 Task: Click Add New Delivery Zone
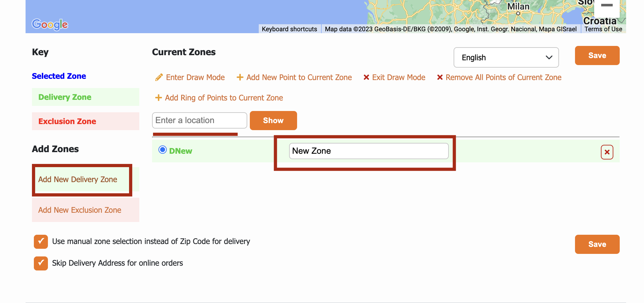[x=78, y=180]
